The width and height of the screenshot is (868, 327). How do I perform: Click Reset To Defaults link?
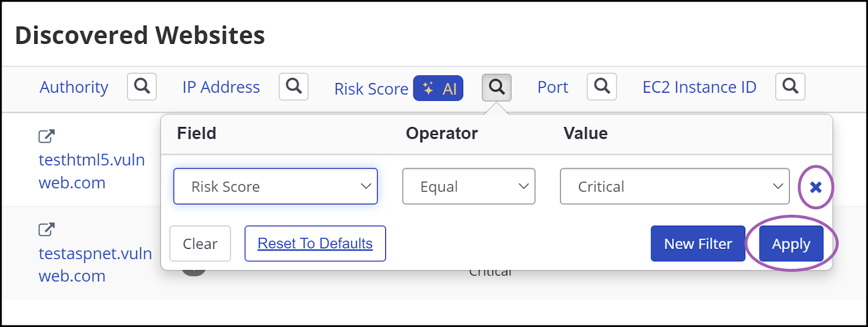pos(315,243)
